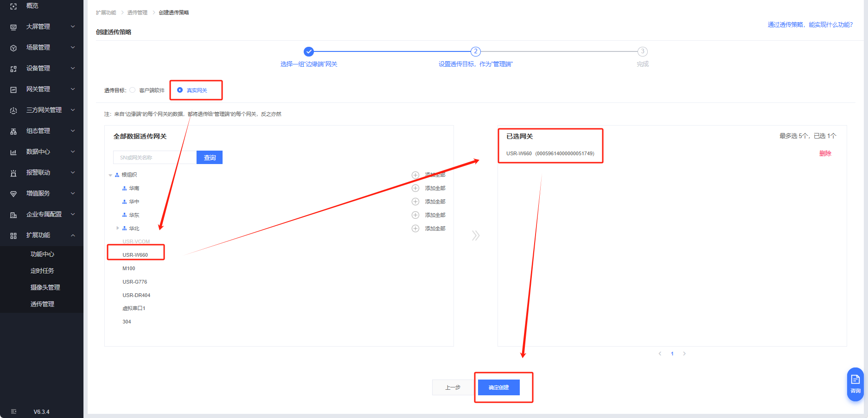
Task: Expand the 华北 tree node arrow
Action: click(118, 228)
